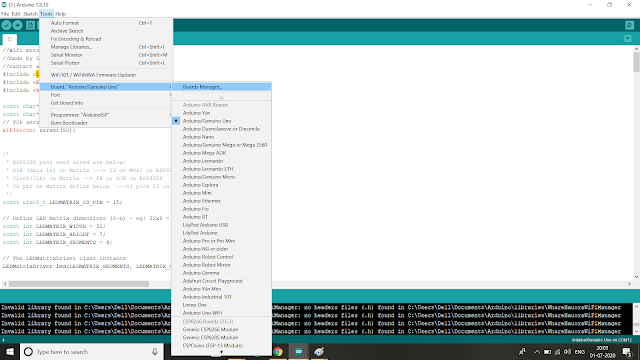Select Arduino Leonardo ETH board

(222, 169)
